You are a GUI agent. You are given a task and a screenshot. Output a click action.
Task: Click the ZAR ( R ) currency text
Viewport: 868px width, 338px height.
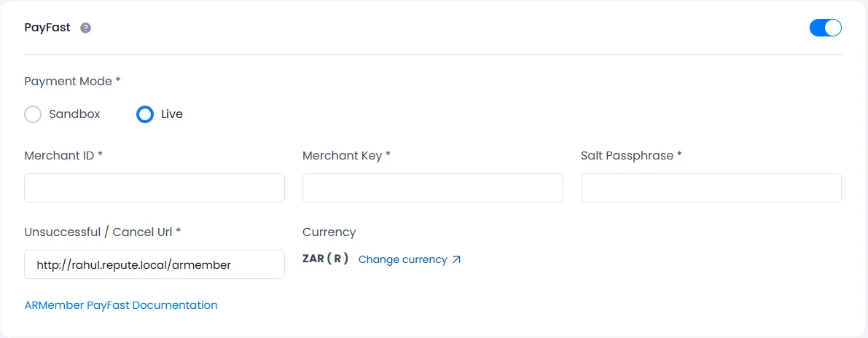click(x=325, y=259)
